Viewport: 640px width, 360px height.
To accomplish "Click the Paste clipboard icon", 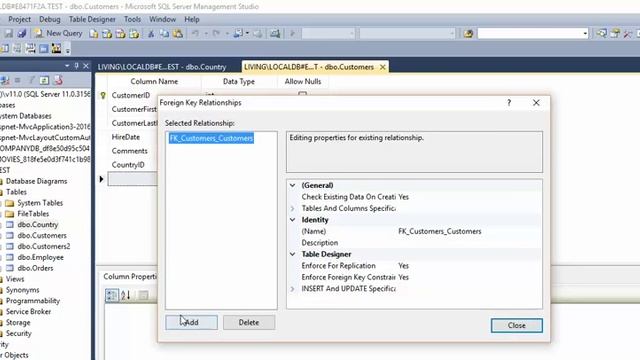I will [178, 33].
